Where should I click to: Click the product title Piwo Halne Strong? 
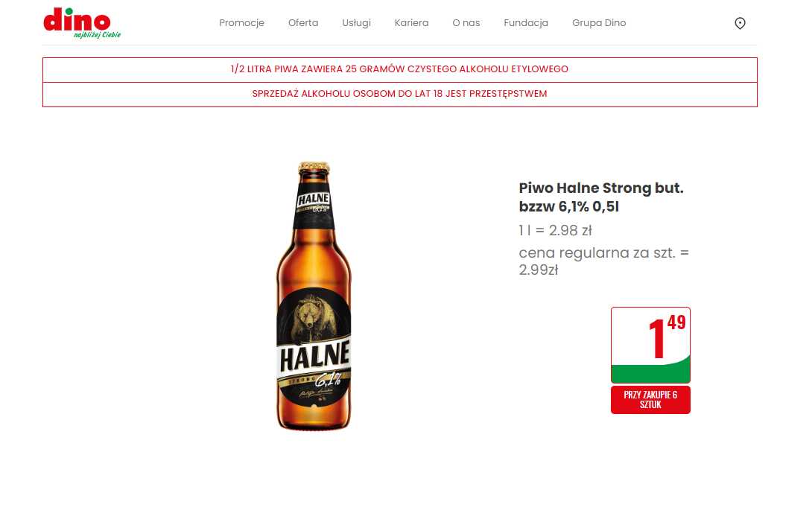coord(601,197)
